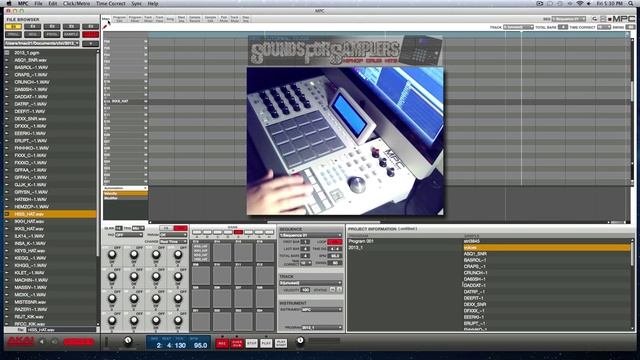
Task: Select pad bank B
Action: click(207, 232)
